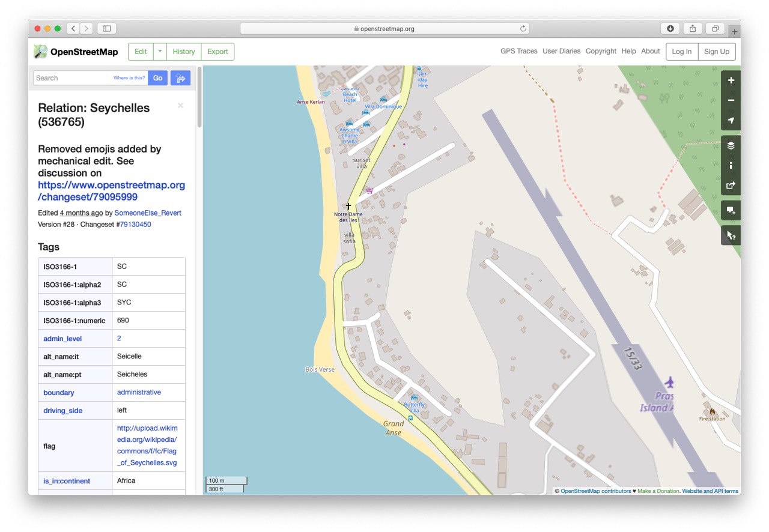769x532 pixels.
Task: Click the 690 value in ISO3166-1:numeric row
Action: tap(123, 320)
